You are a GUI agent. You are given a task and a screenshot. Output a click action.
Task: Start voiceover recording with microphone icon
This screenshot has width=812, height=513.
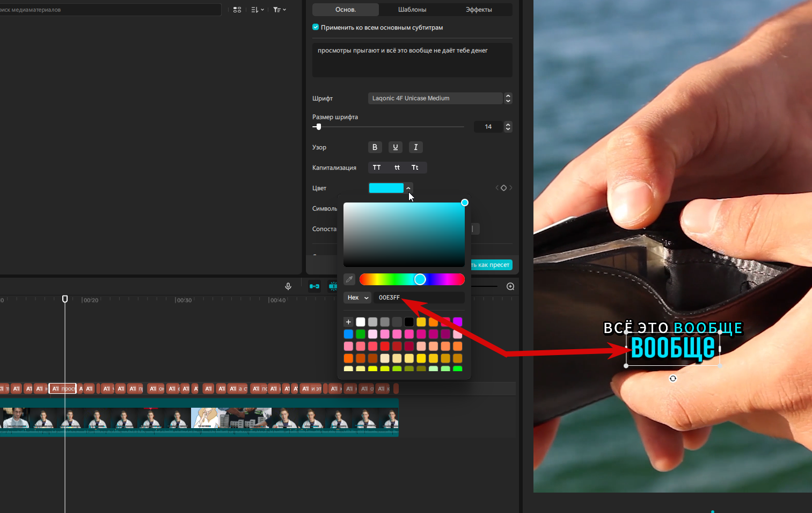tap(288, 286)
